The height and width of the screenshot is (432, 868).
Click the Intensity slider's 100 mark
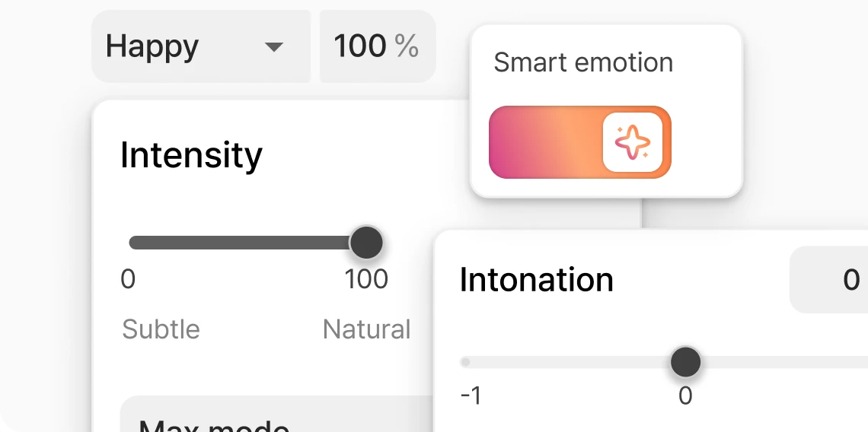click(366, 279)
